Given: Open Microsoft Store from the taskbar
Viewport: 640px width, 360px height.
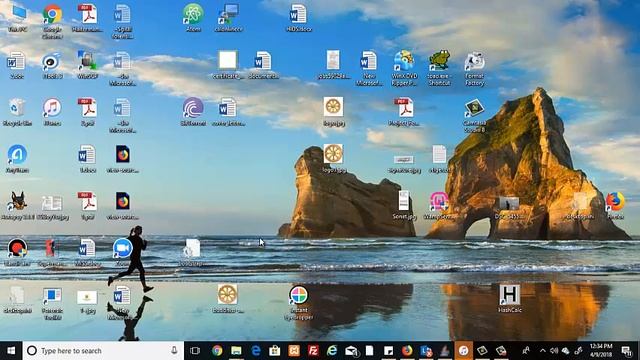Looking at the screenshot, I should pyautogui.click(x=275, y=351).
